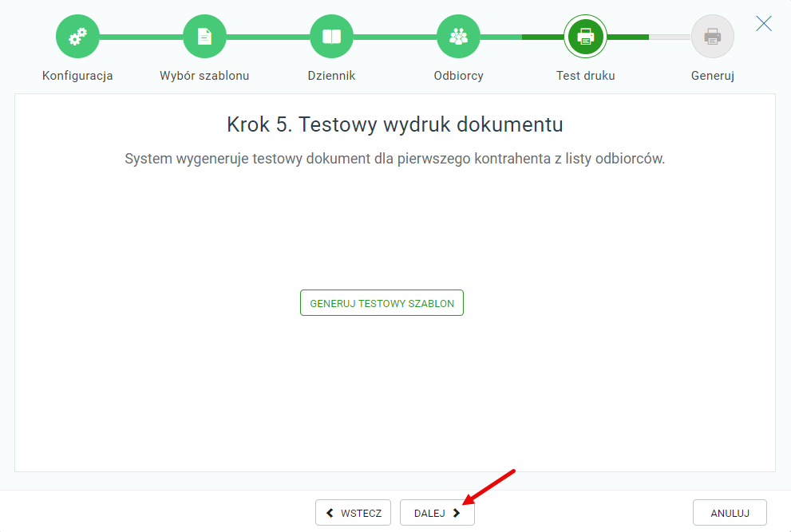Screen dimensions: 791x532
Task: Click the text 'System wygeneruje testowy dokument...'
Action: (x=395, y=159)
